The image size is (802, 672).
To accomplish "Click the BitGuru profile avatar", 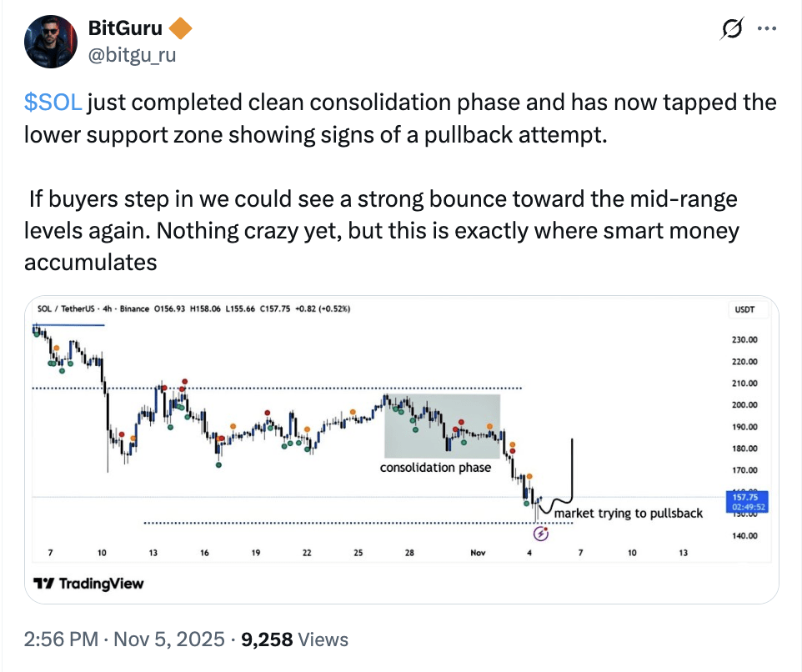I will [52, 42].
